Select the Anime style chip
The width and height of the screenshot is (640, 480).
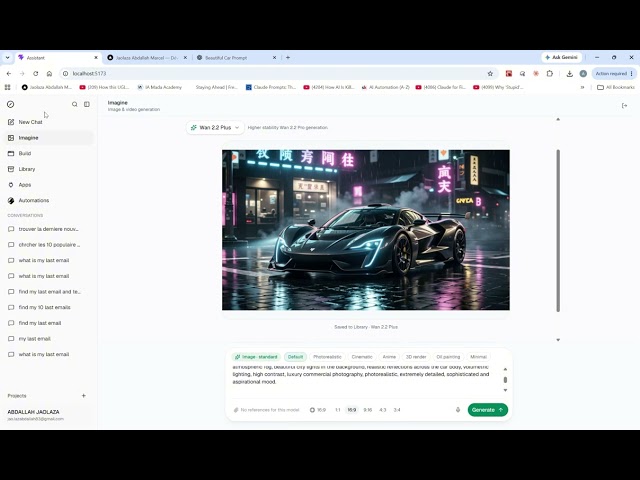[x=389, y=357]
